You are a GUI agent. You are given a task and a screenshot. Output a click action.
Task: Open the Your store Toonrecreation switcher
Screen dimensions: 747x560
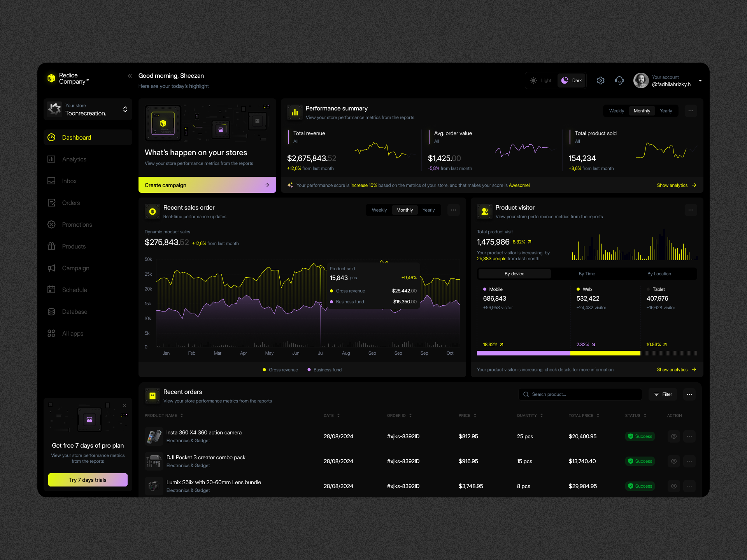pos(88,109)
